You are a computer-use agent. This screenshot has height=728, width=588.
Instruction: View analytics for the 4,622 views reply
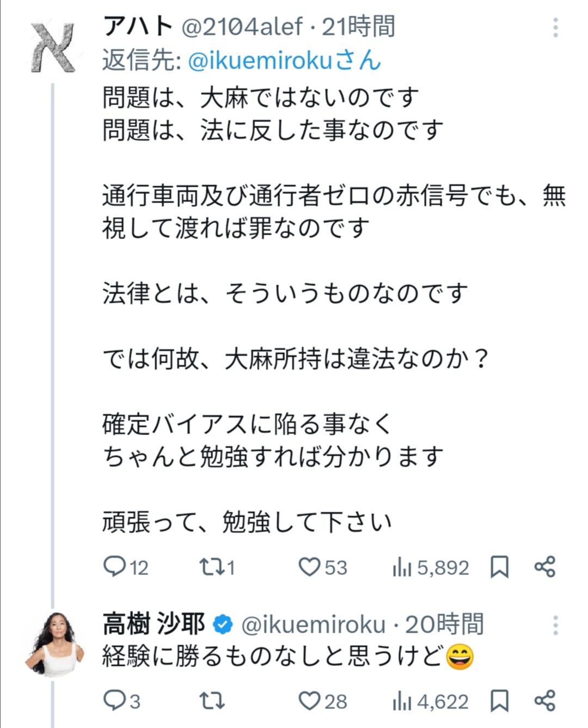[x=402, y=701]
